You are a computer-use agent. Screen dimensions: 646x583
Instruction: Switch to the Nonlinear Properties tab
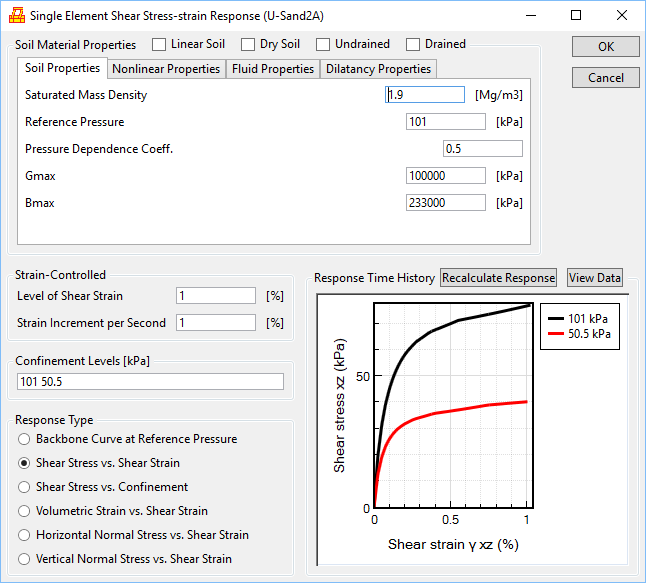166,69
